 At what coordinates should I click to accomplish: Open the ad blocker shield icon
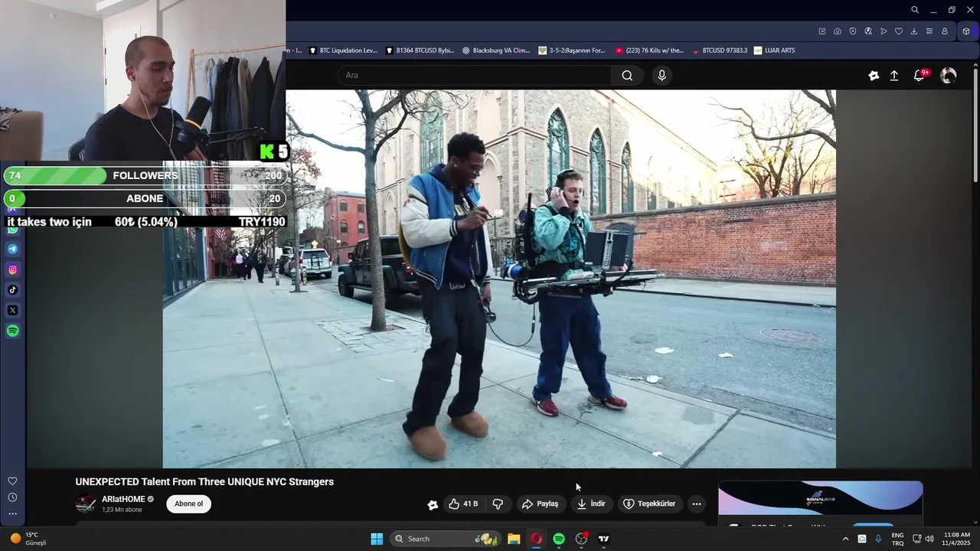pos(853,31)
